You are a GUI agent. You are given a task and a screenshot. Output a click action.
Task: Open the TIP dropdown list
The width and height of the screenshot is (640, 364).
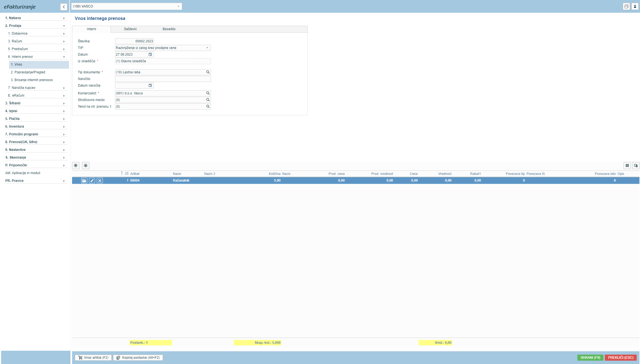pyautogui.click(x=207, y=48)
